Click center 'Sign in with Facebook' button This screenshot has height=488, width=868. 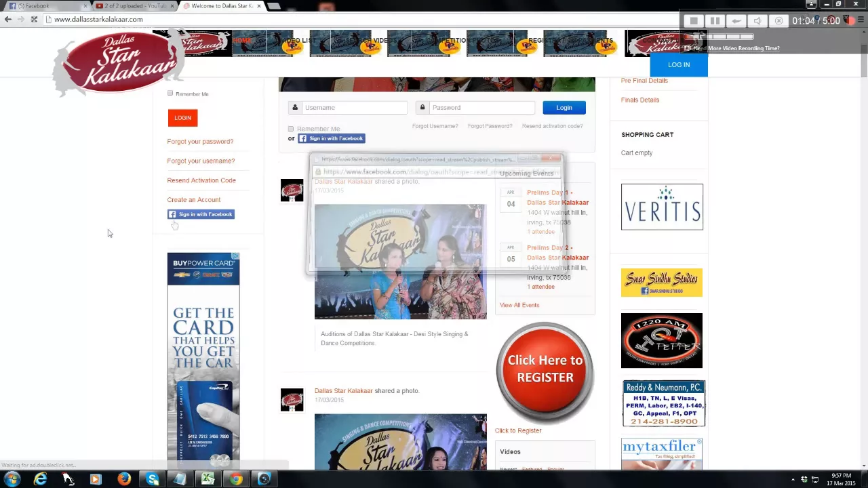[332, 138]
